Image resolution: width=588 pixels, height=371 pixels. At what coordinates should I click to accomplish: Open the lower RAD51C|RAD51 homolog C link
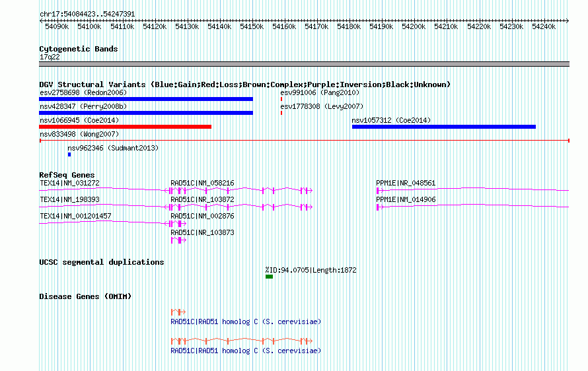(x=246, y=351)
